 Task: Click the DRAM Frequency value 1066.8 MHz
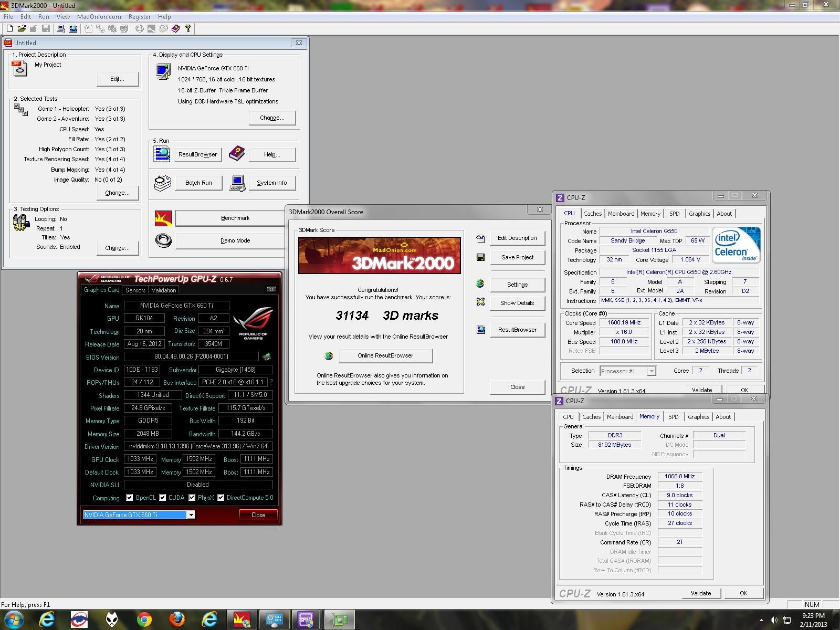(679, 477)
